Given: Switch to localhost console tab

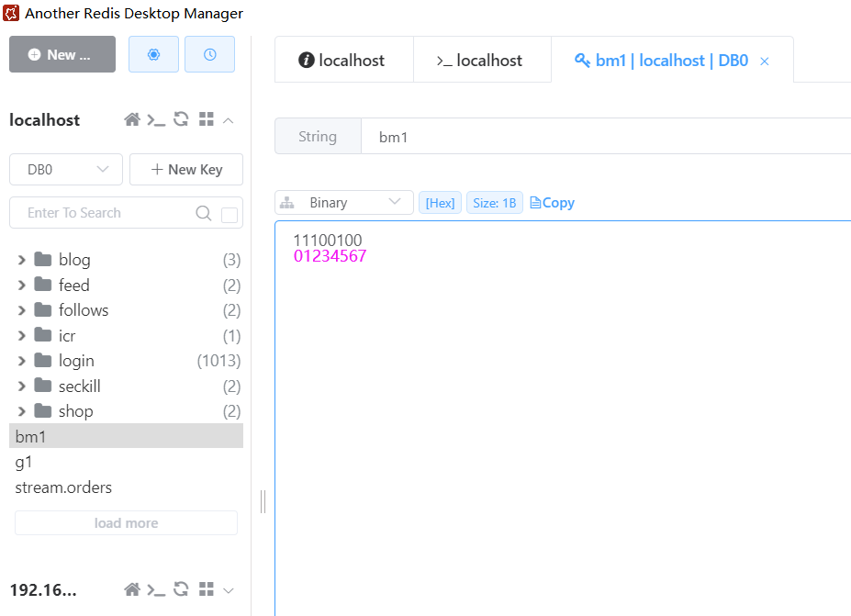Looking at the screenshot, I should (x=479, y=61).
